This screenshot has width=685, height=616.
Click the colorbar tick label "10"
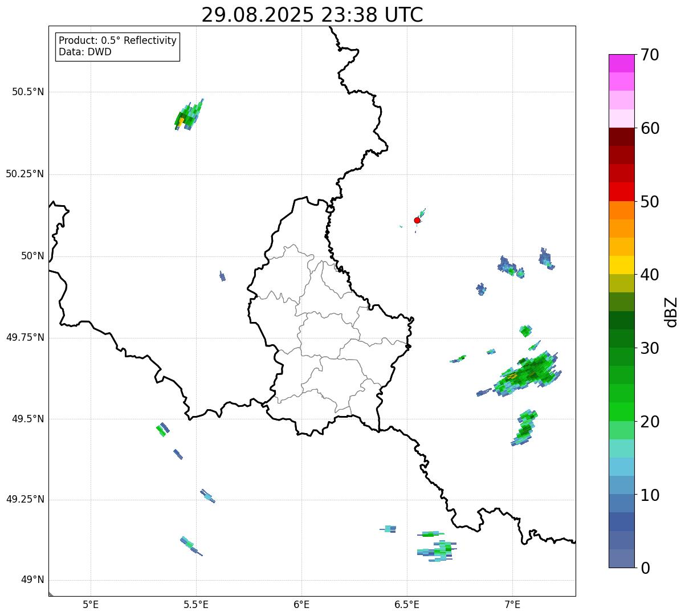tap(650, 495)
